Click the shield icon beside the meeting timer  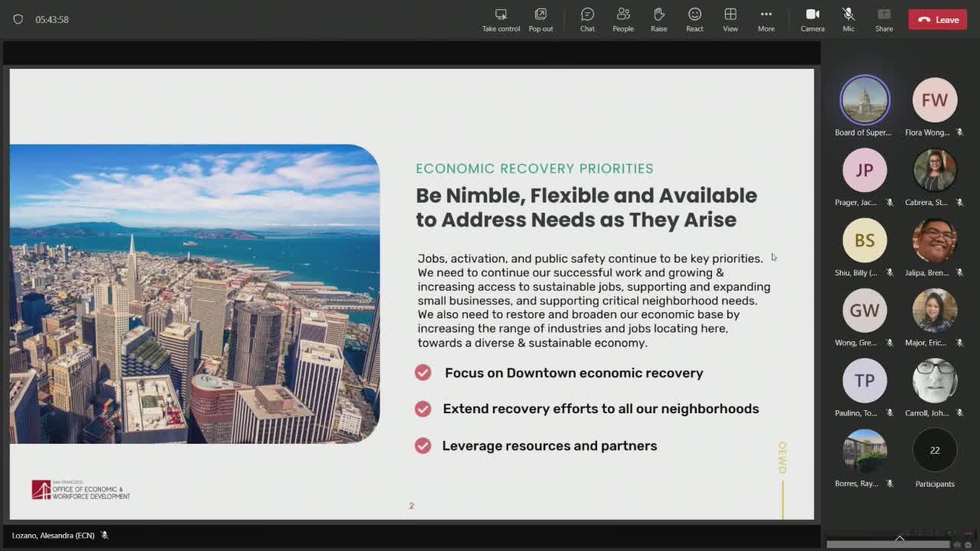[18, 19]
